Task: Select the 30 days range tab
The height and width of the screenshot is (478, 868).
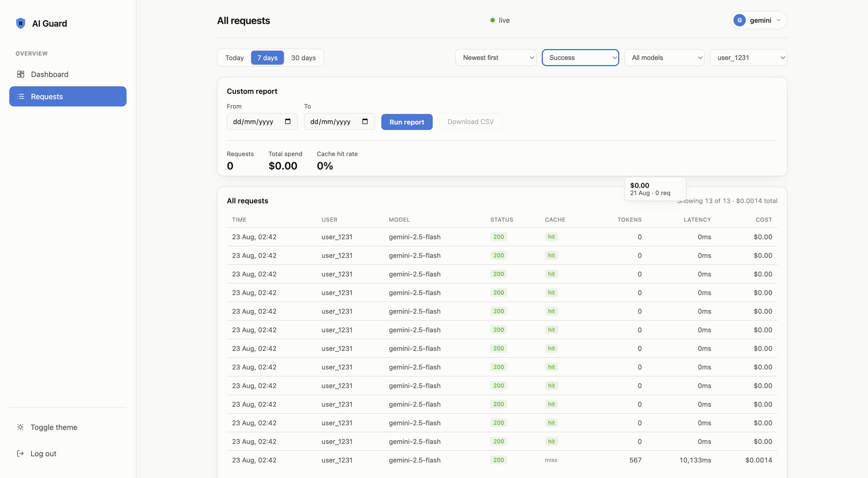Action: pos(303,58)
